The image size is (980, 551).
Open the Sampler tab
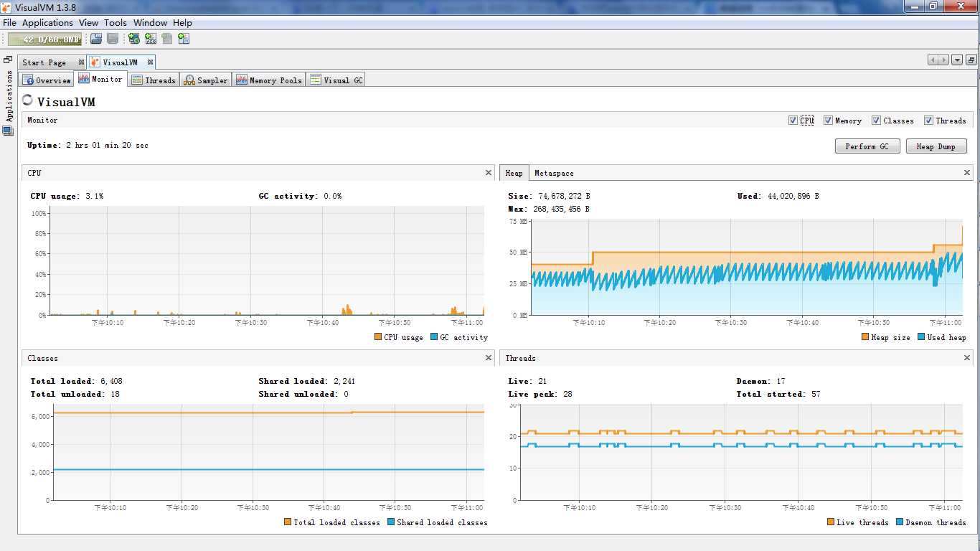pos(205,80)
